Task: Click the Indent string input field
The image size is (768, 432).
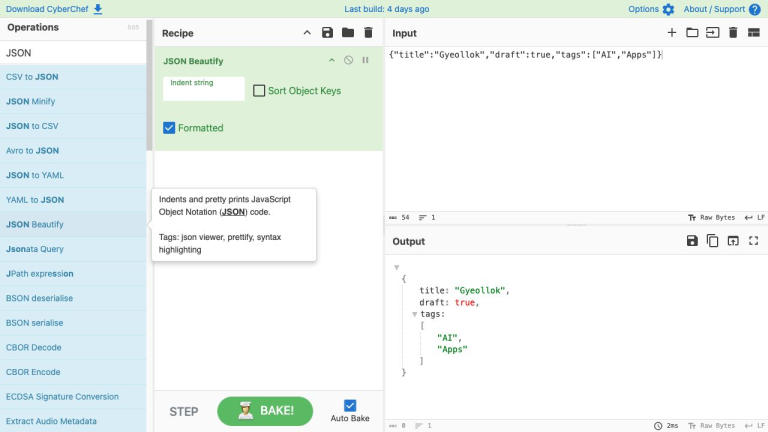Action: click(204, 89)
